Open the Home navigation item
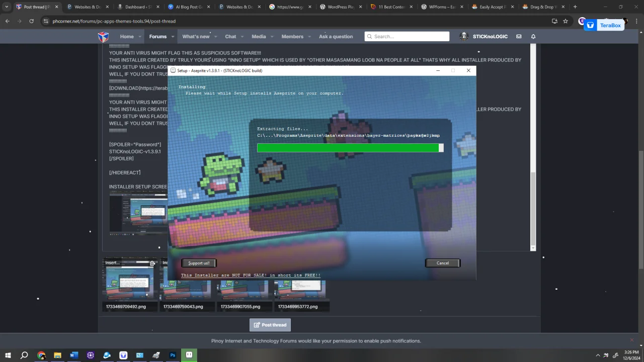Screen dimensions: 644x362 tap(127, 37)
